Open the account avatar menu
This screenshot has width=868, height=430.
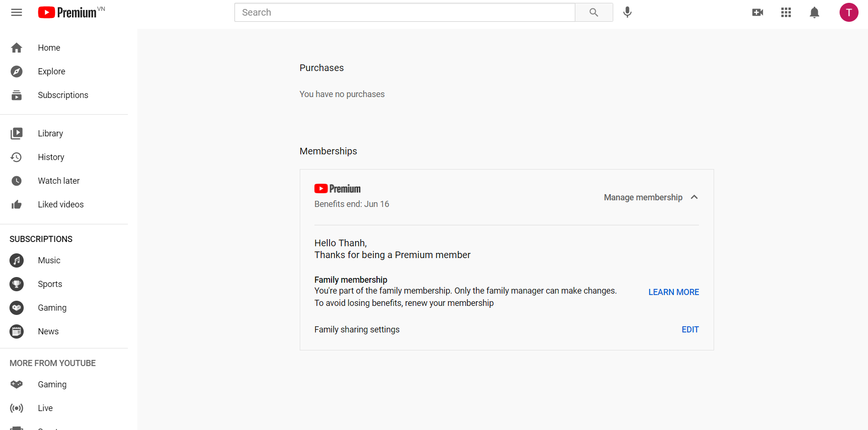pyautogui.click(x=848, y=12)
